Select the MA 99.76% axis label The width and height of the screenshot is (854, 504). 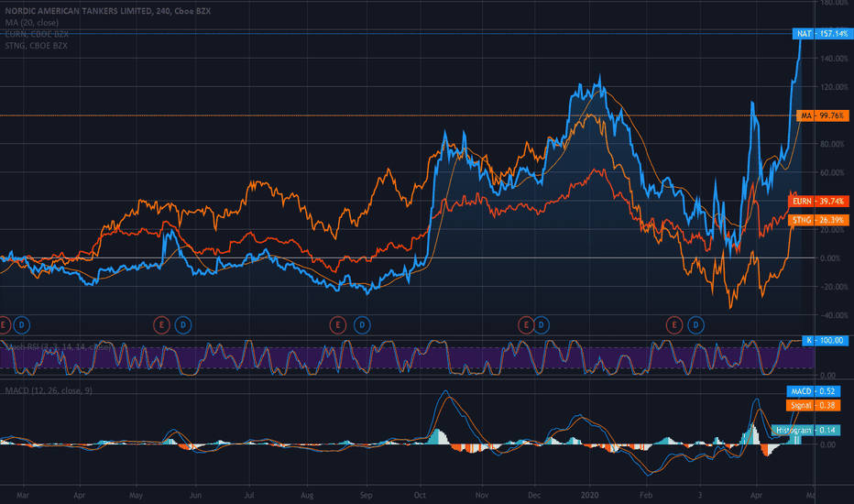pos(823,115)
